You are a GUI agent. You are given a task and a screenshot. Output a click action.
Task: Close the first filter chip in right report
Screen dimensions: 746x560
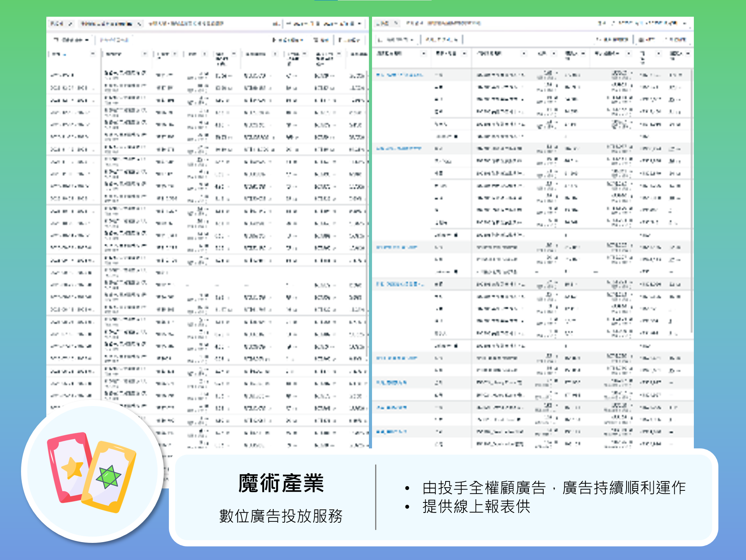point(396,23)
